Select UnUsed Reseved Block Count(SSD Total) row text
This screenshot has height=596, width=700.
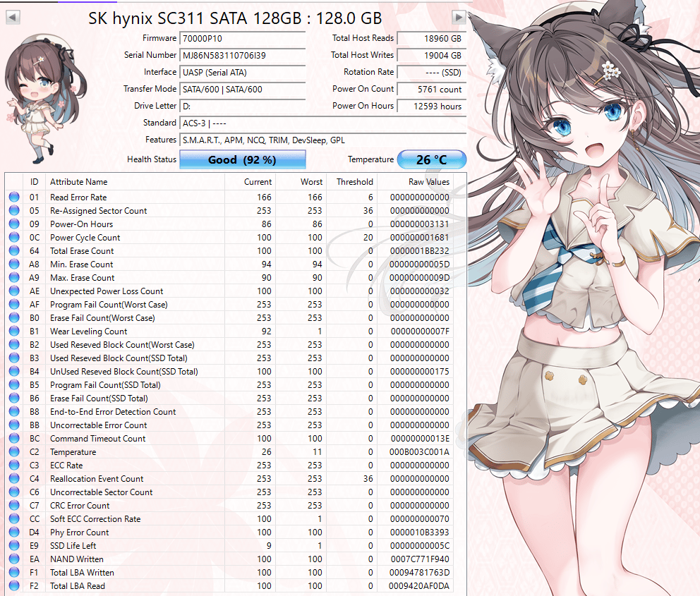[124, 371]
